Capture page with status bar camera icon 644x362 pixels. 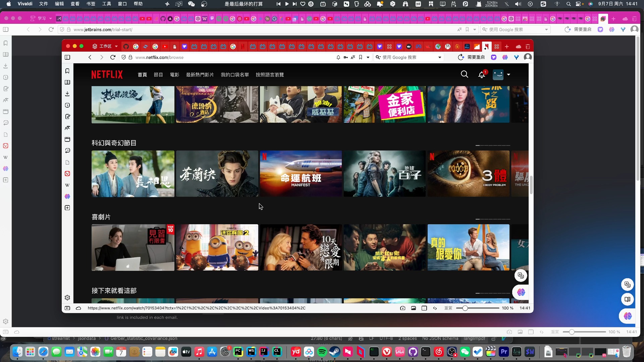pos(402,308)
